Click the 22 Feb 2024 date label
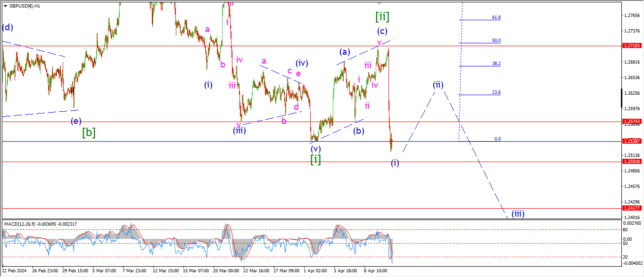 (13, 271)
